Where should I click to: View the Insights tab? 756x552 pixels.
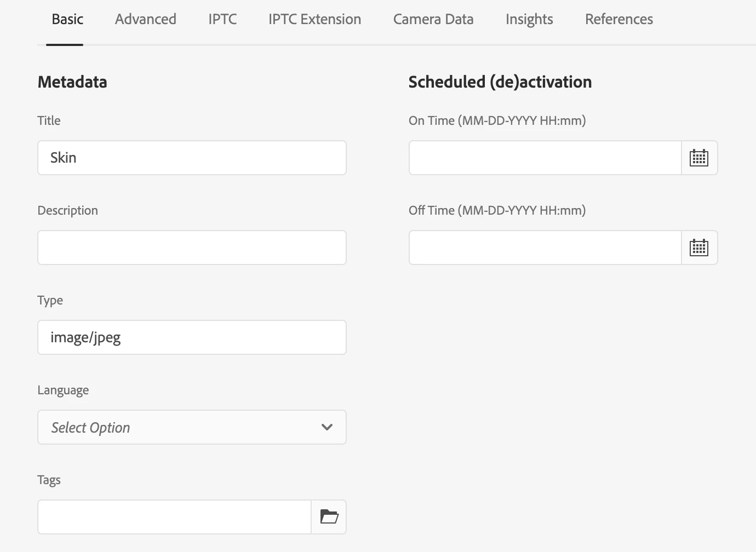click(529, 19)
